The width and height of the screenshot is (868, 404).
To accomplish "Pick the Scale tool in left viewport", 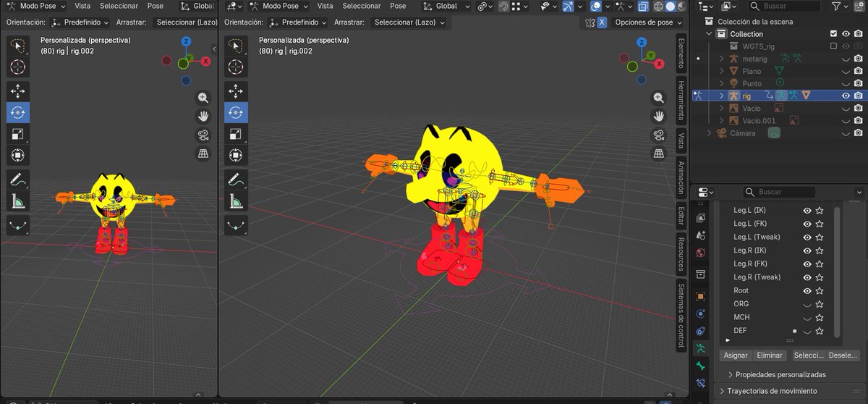I will 17,134.
